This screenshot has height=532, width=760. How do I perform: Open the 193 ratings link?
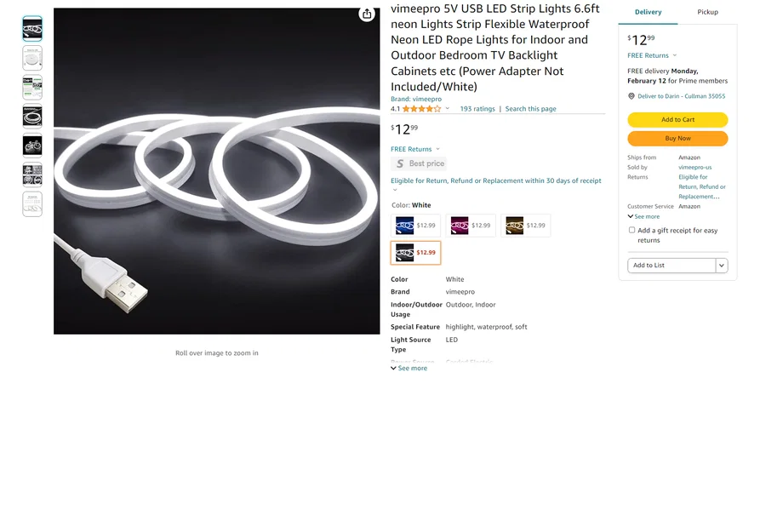coord(477,109)
